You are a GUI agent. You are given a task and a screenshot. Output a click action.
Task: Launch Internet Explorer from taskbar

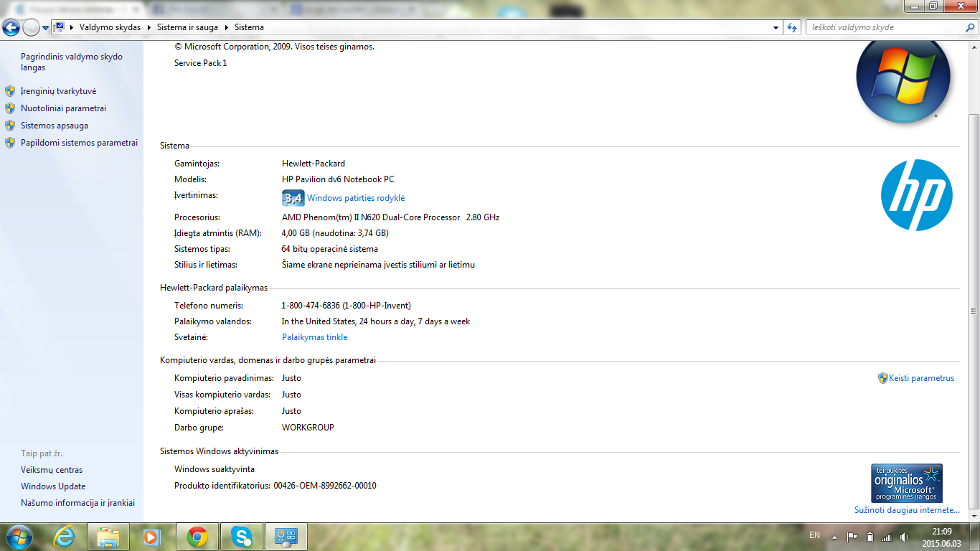point(64,537)
